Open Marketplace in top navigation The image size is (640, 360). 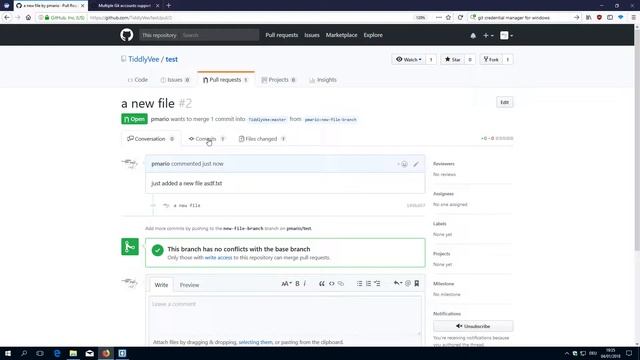341,35
